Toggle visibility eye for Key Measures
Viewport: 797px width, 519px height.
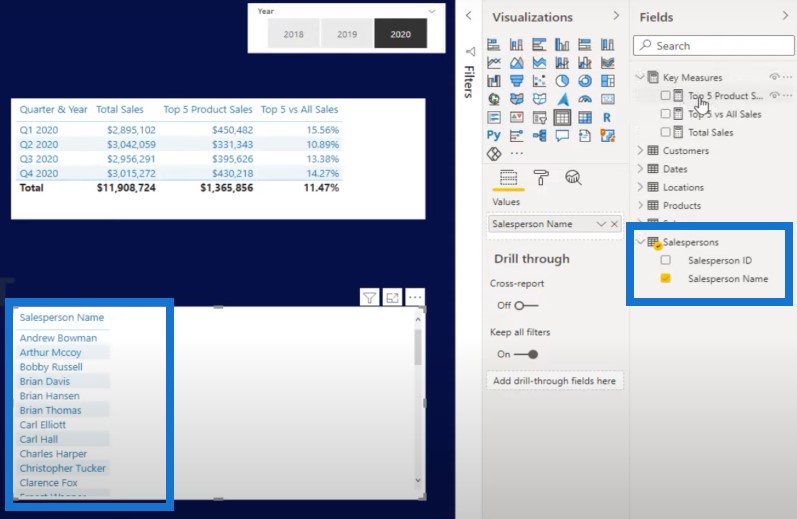pyautogui.click(x=774, y=77)
